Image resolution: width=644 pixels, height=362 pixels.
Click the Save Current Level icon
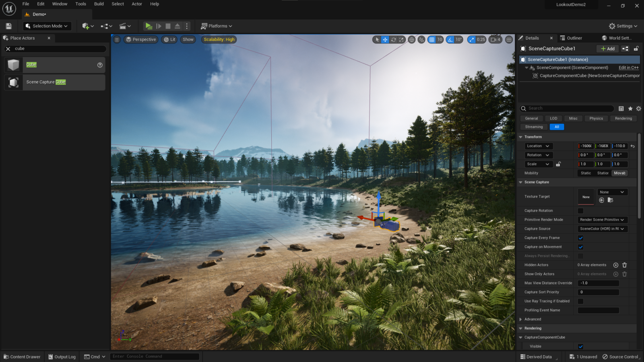[8, 26]
